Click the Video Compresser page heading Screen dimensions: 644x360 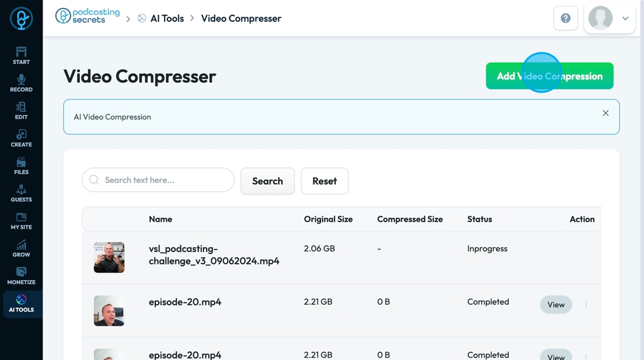(140, 76)
